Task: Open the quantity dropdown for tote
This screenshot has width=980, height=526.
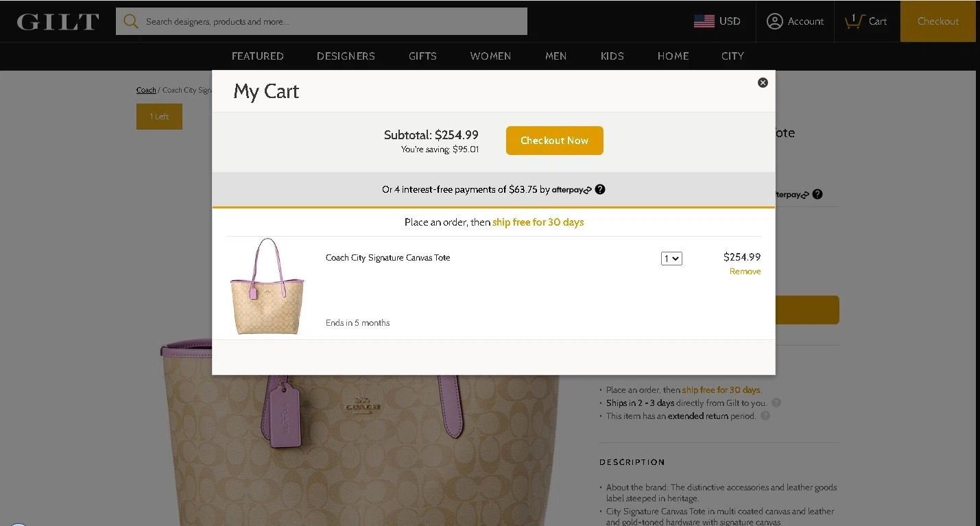Action: point(671,259)
